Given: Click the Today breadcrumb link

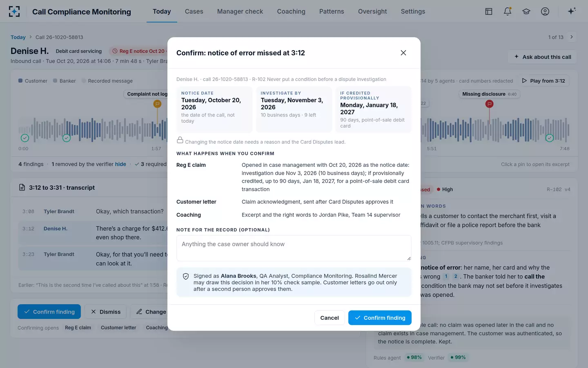Looking at the screenshot, I should point(18,37).
